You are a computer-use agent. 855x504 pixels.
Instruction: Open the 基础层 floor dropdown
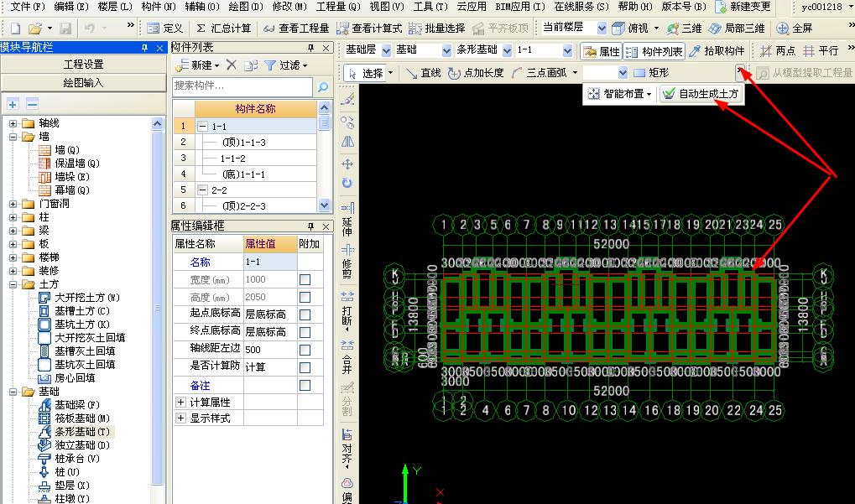pyautogui.click(x=386, y=50)
